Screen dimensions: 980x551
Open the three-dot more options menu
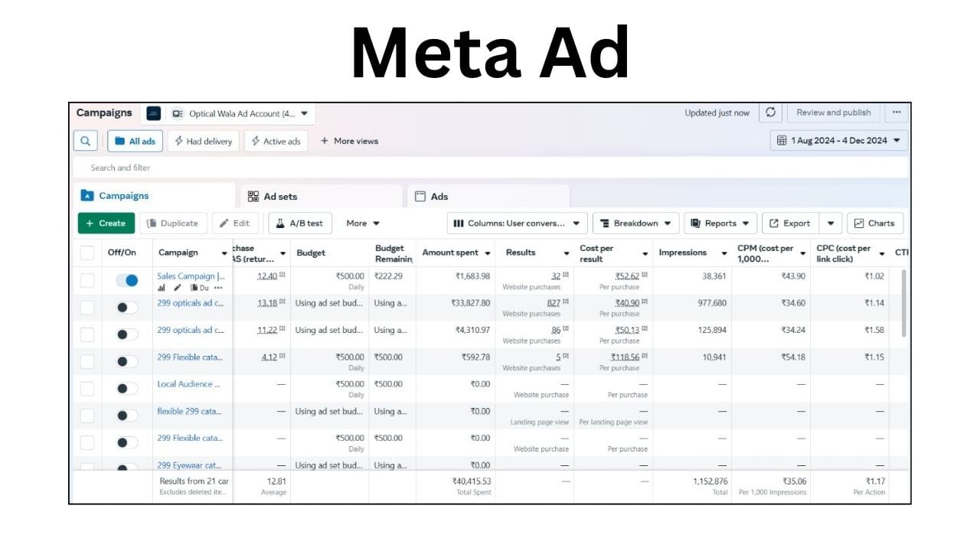tap(896, 112)
